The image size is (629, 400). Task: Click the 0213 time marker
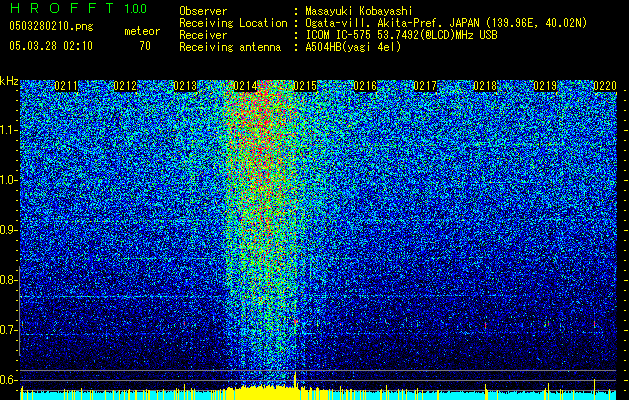pyautogui.click(x=185, y=86)
